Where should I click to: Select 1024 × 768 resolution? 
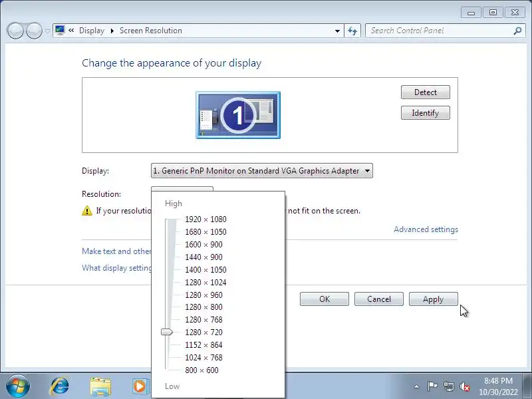pos(203,357)
